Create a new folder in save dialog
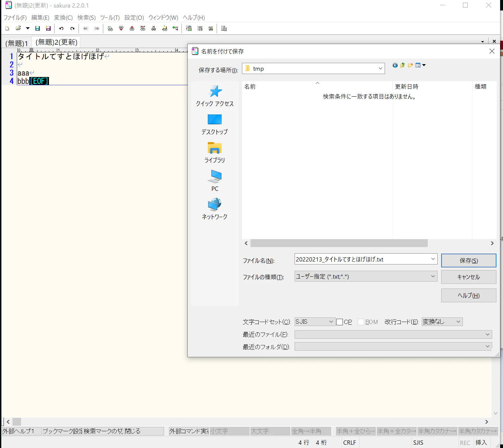This screenshot has width=503, height=448. click(410, 65)
